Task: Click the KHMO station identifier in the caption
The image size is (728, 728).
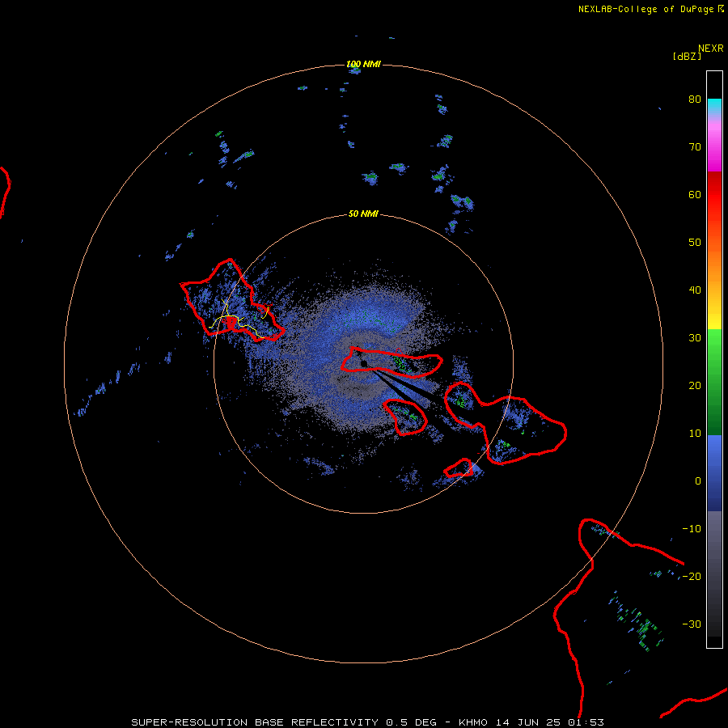Action: click(473, 722)
